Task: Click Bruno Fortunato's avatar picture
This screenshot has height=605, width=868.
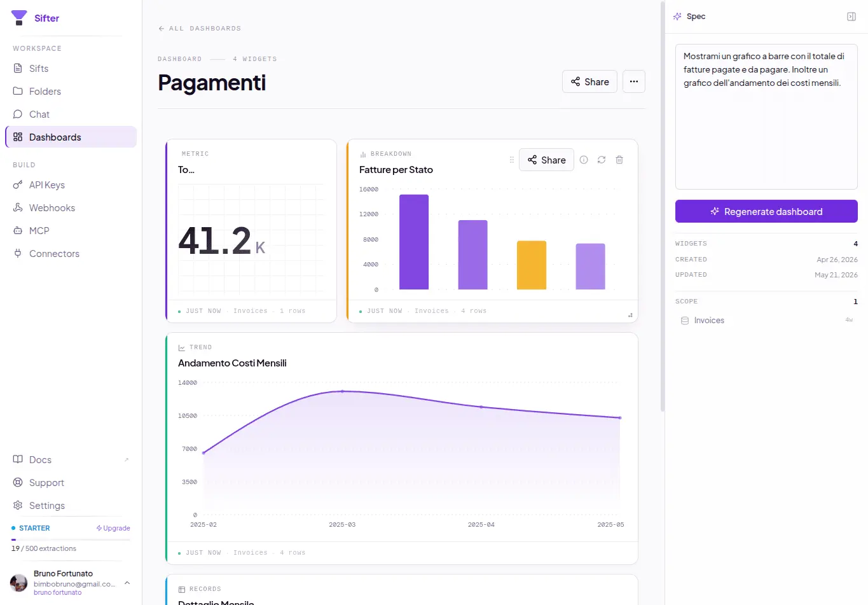Action: 19,582
